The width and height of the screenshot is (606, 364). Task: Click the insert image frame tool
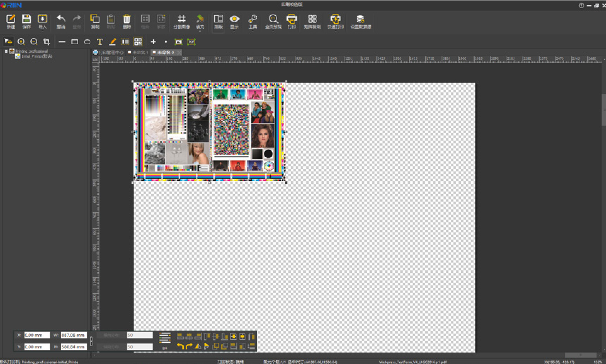179,42
